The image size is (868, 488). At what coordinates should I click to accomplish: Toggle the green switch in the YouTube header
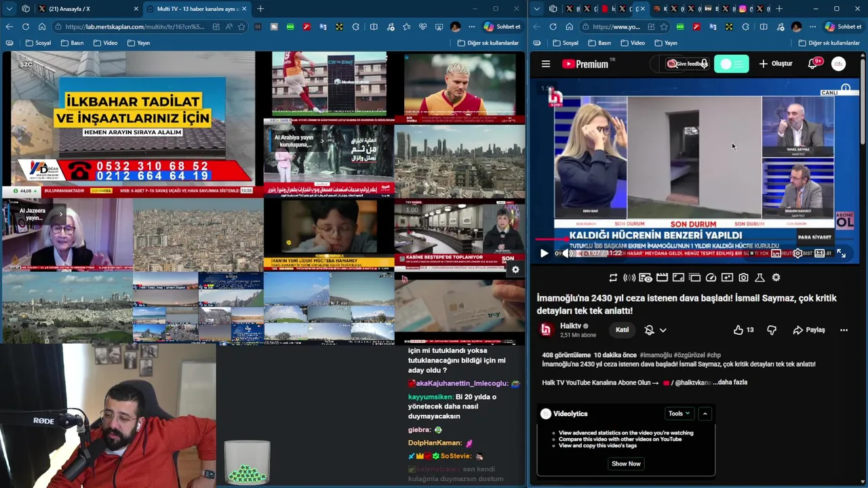pyautogui.click(x=731, y=64)
